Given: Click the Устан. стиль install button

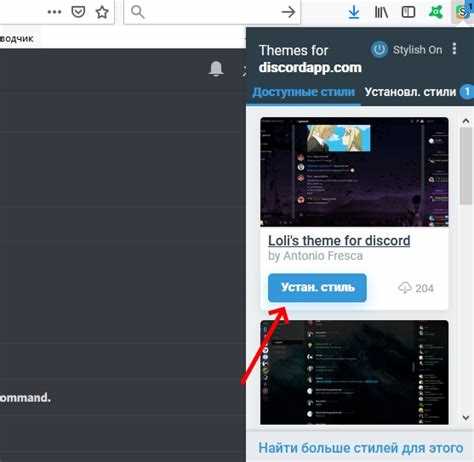Looking at the screenshot, I should click(x=317, y=288).
